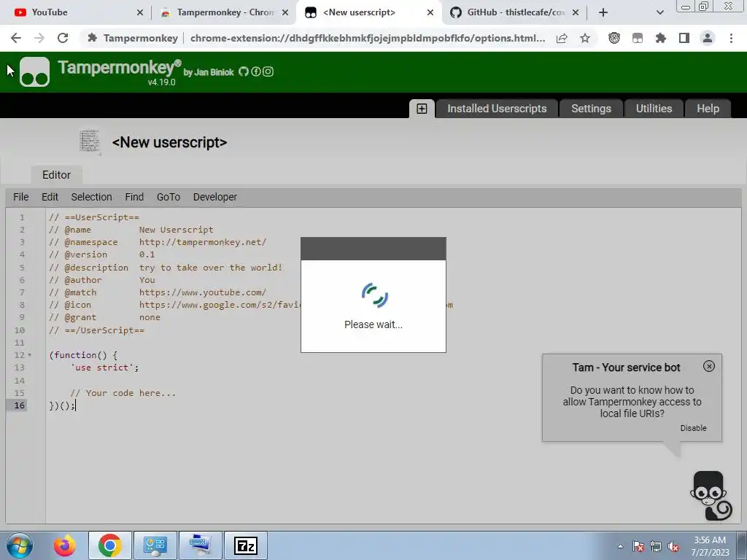Switch to the Tampermonkey Chrome store tab
The width and height of the screenshot is (747, 560).
click(x=224, y=12)
